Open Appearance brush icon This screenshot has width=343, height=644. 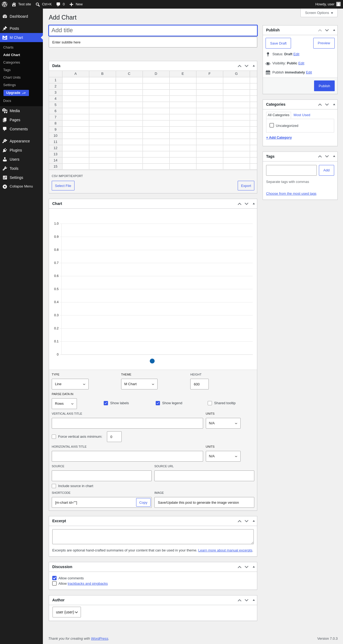click(x=5, y=141)
